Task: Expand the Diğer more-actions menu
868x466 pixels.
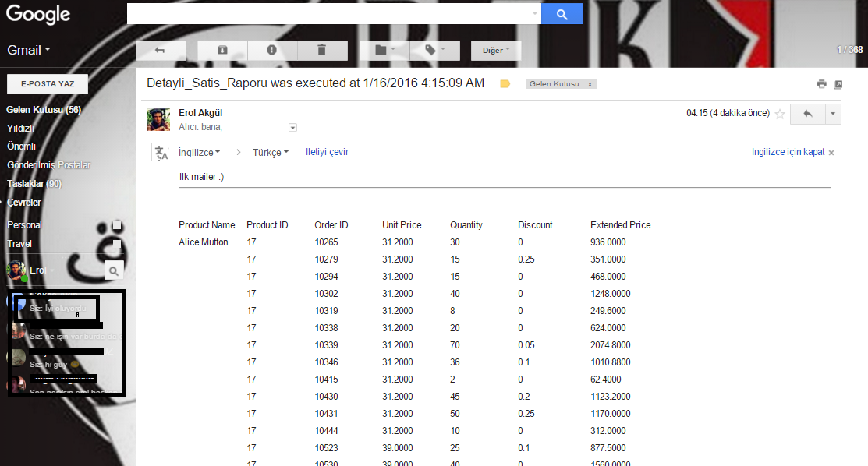Action: click(495, 51)
